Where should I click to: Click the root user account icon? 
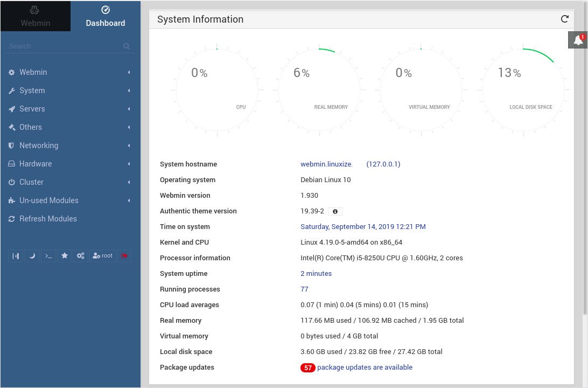[x=102, y=255]
